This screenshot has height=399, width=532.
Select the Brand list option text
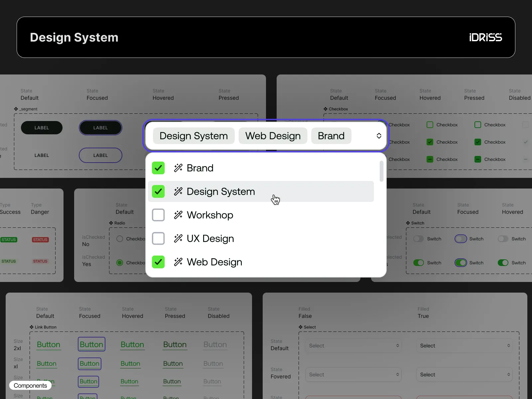[x=200, y=168]
